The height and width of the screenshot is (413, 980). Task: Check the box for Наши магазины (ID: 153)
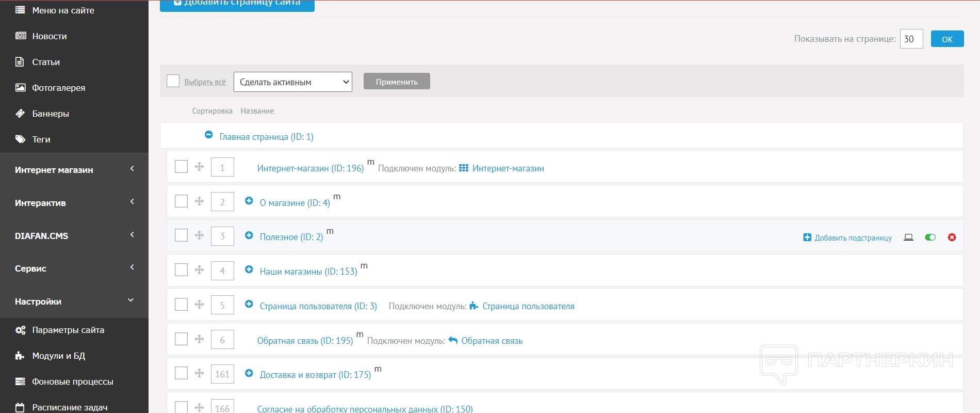click(181, 270)
